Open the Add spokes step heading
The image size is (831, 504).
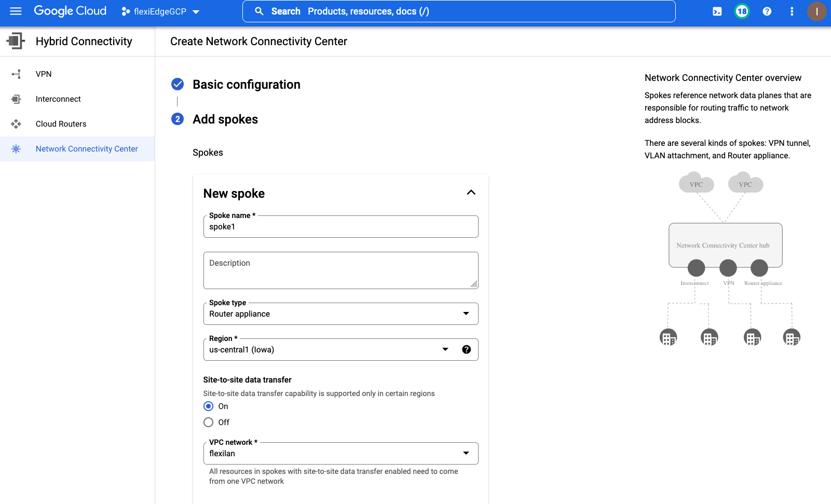[x=225, y=119]
